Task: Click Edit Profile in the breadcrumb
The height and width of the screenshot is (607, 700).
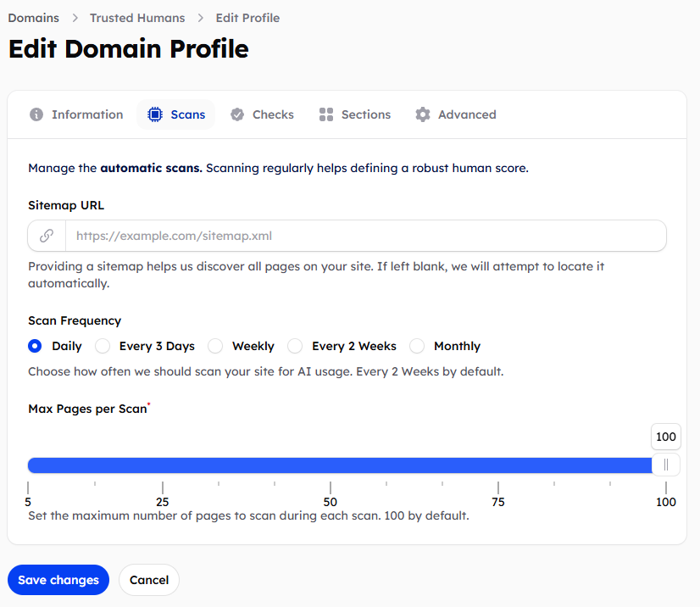Action: [x=247, y=18]
